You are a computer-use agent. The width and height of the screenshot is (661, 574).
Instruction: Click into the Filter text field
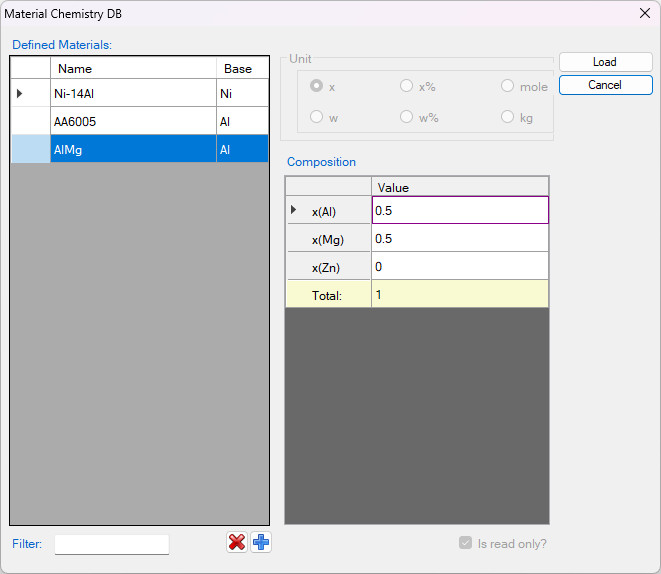click(112, 544)
